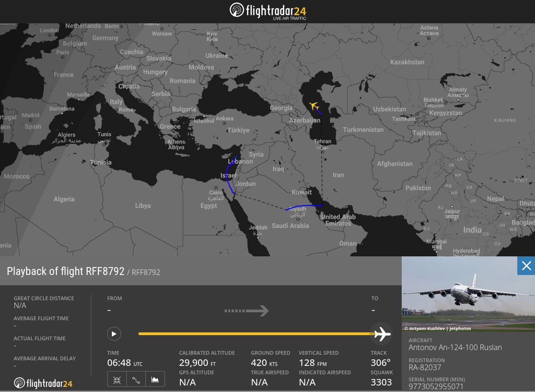The image size is (535, 392).
Task: Click the yellow aircraft icon on the map
Action: tap(314, 106)
